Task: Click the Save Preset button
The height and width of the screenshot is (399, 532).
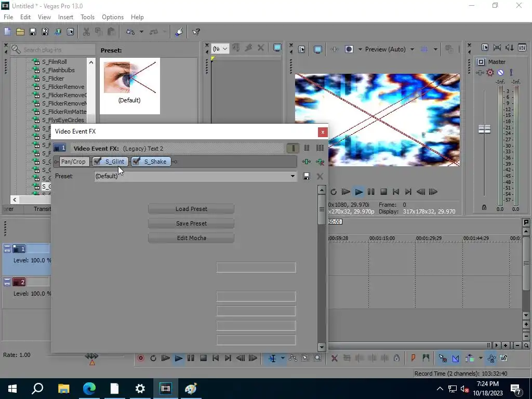Action: [x=191, y=223]
